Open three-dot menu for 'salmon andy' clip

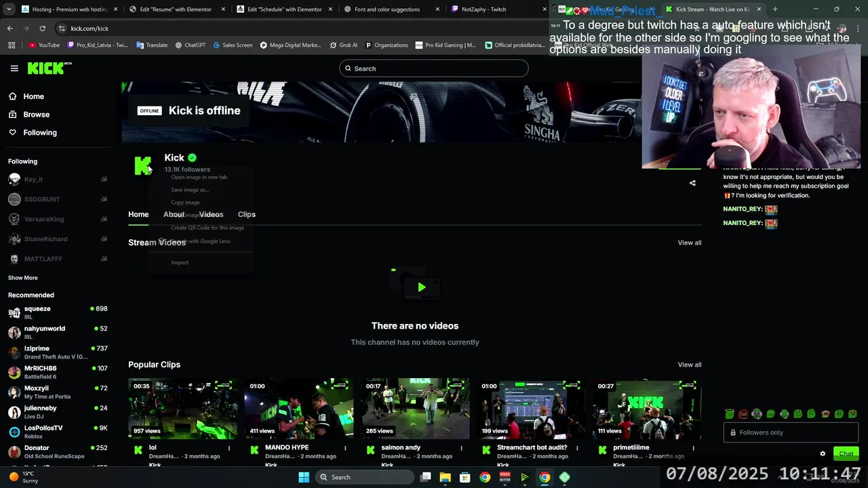click(462, 448)
